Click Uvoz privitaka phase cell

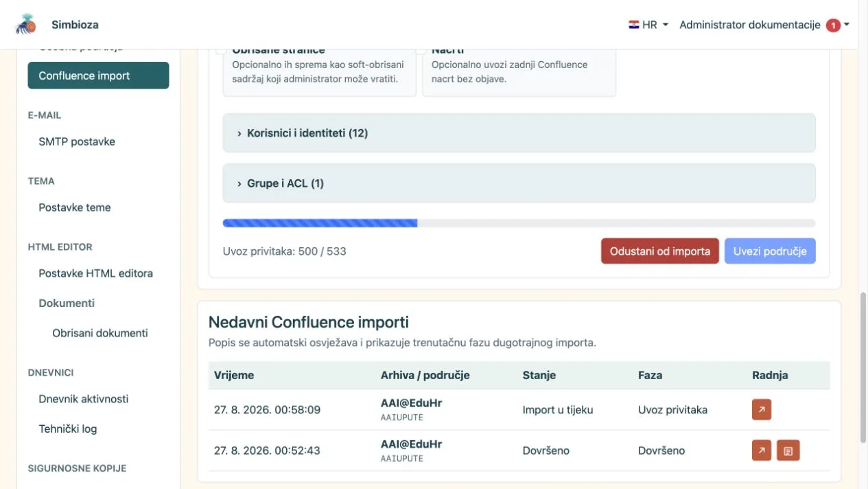(x=672, y=410)
